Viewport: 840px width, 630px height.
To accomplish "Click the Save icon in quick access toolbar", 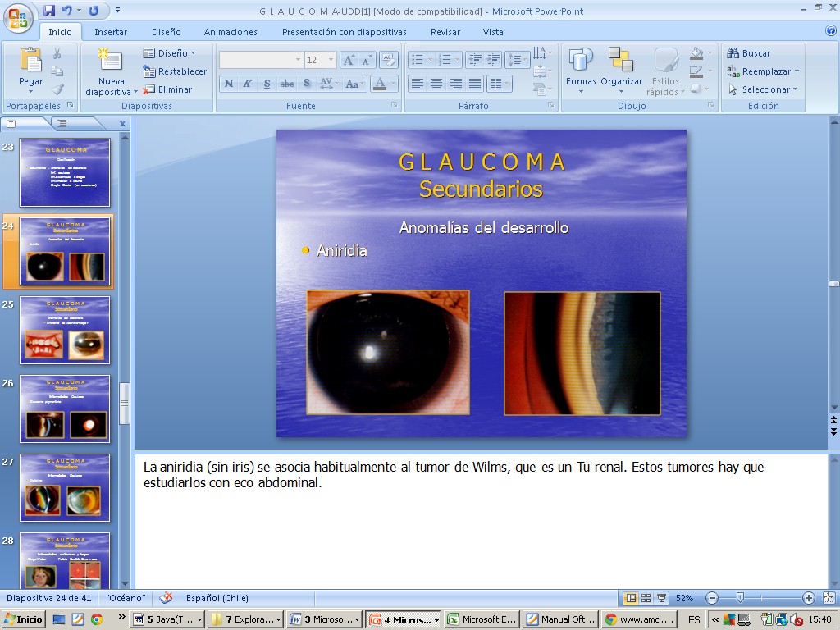I will click(x=49, y=11).
